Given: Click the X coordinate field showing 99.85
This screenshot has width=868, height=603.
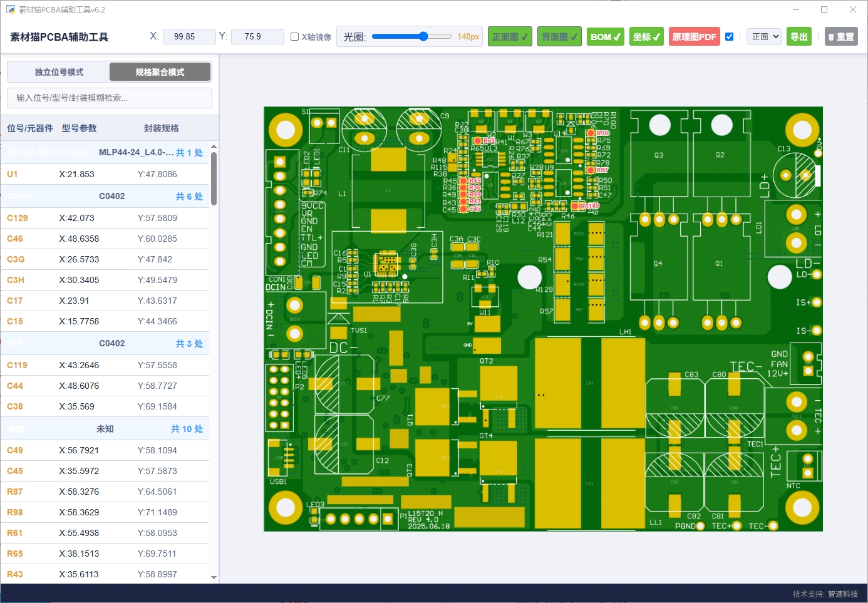Looking at the screenshot, I should click(189, 37).
